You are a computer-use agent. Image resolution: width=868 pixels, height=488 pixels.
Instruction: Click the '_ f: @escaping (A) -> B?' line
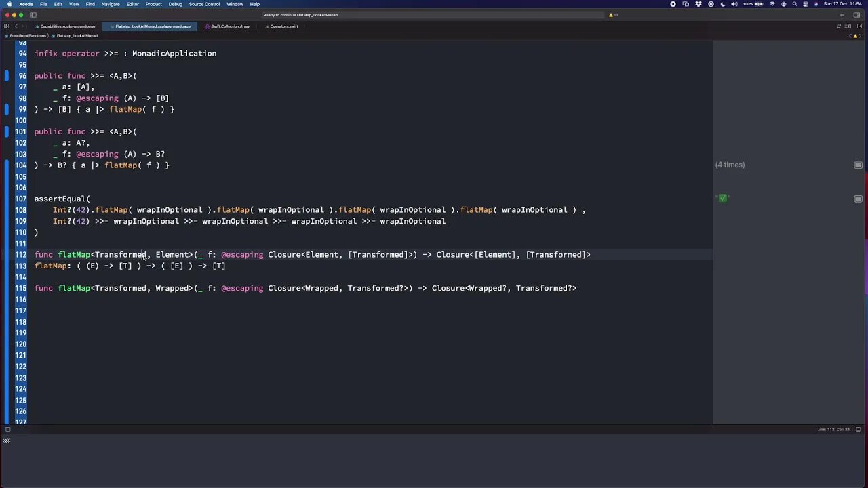point(108,154)
